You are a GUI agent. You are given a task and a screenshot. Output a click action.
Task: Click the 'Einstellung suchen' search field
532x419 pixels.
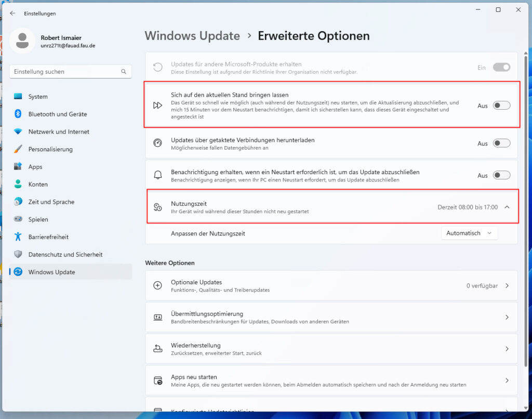(x=65, y=72)
